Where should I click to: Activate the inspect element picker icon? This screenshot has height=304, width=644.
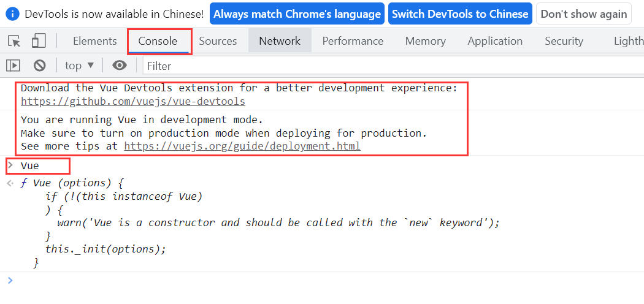click(x=14, y=41)
